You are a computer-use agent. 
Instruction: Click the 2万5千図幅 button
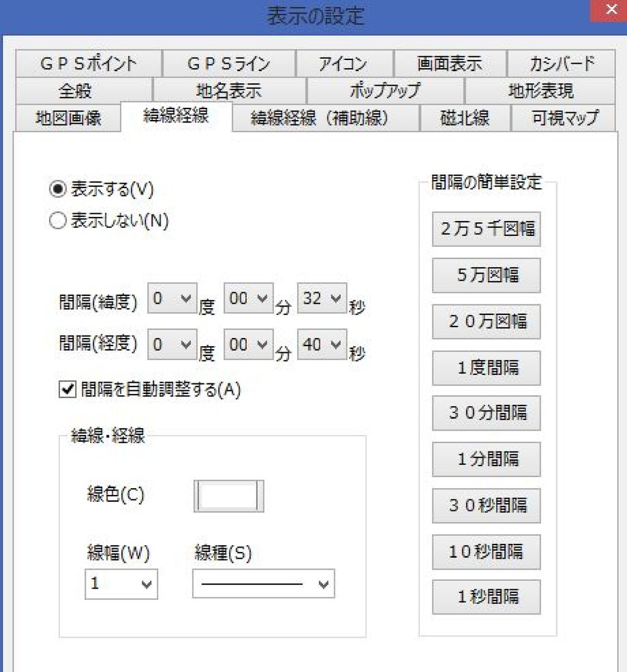click(x=487, y=229)
